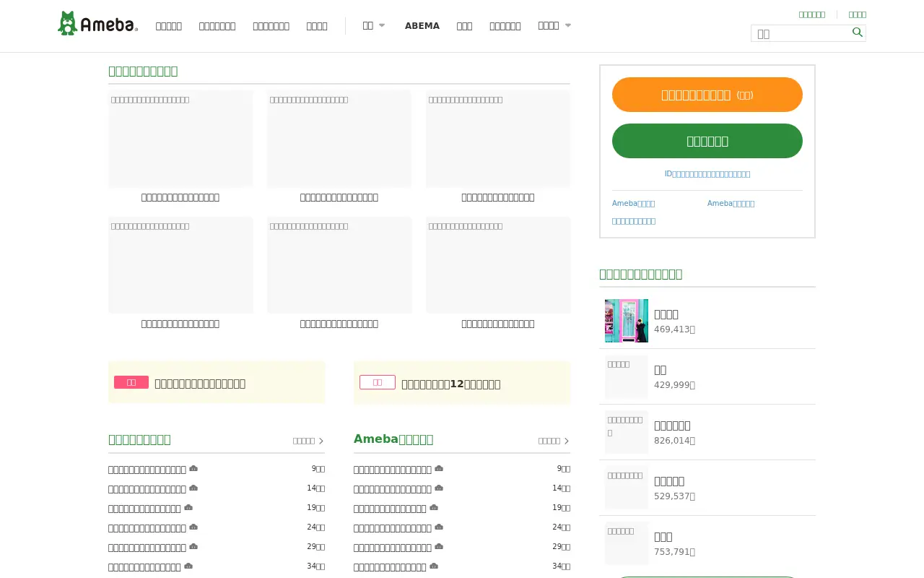Open the ranking entry with 529,537

point(707,488)
